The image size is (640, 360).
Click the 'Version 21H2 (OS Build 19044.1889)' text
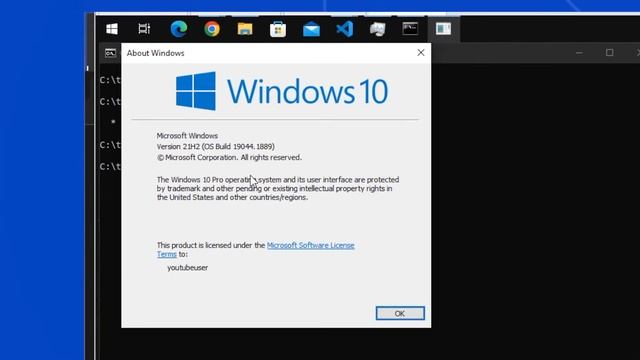tap(216, 147)
